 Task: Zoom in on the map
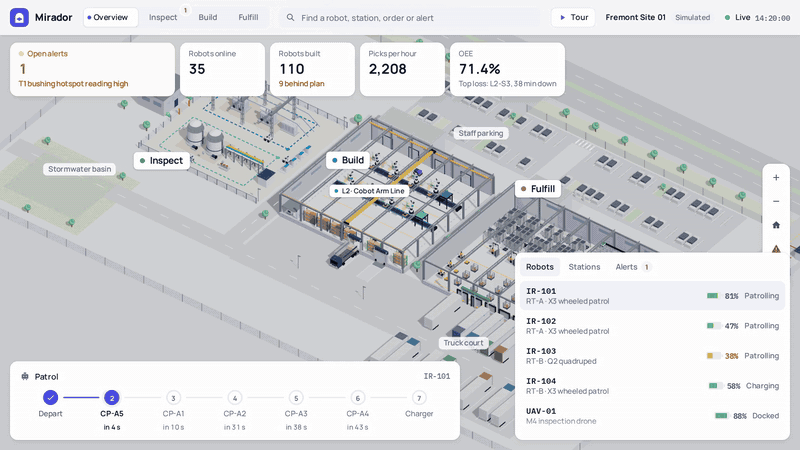point(776,178)
